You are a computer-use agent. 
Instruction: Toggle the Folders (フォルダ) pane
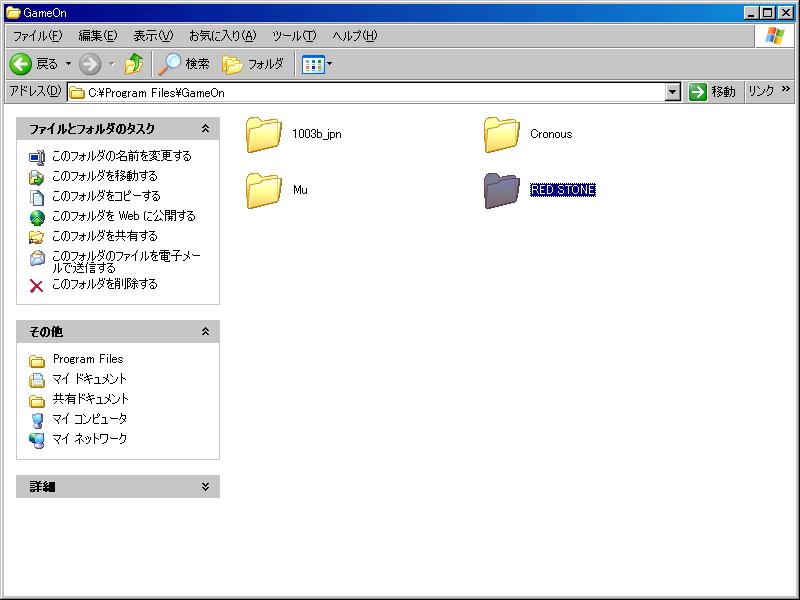253,64
